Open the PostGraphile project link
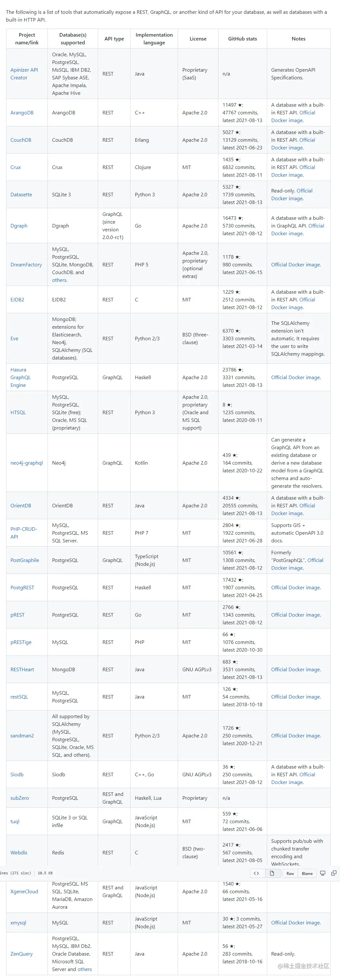340x980 pixels. [25, 560]
